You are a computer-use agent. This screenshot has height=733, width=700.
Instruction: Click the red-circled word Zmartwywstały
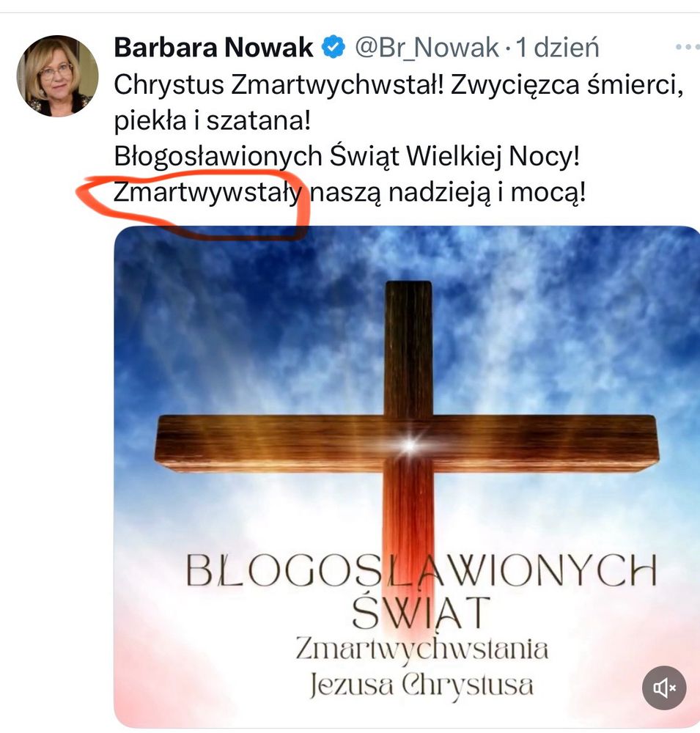pyautogui.click(x=208, y=193)
